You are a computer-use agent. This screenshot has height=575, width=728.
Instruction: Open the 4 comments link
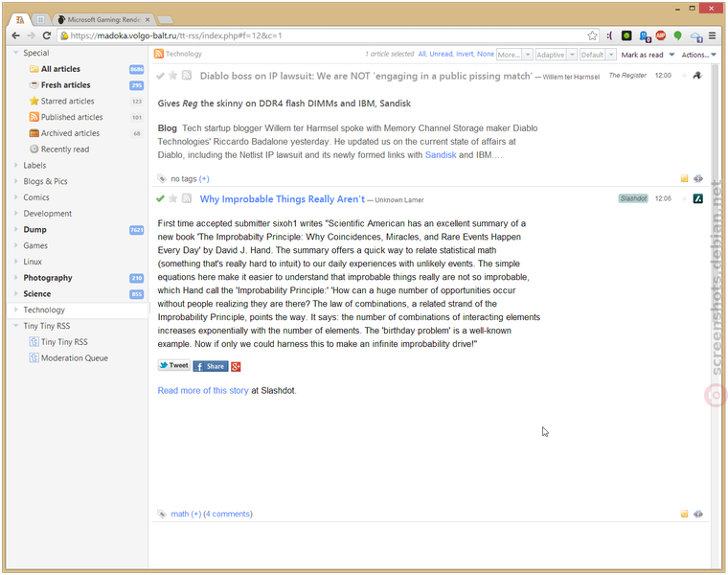tap(229, 514)
